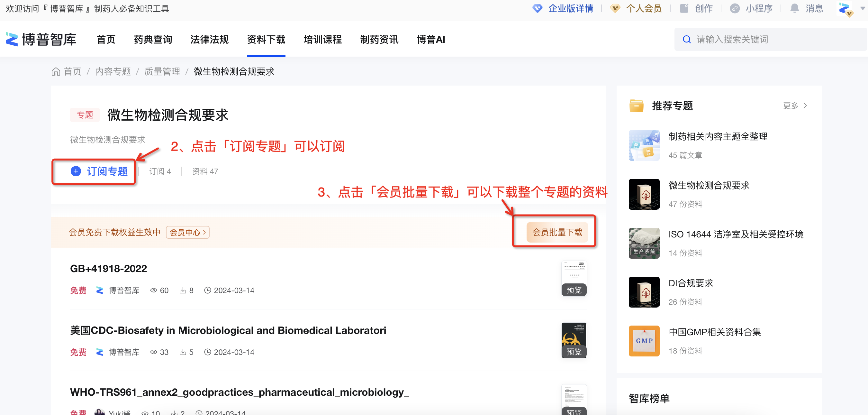Click the 订阅 4 count text
The height and width of the screenshot is (415, 868).
(160, 171)
